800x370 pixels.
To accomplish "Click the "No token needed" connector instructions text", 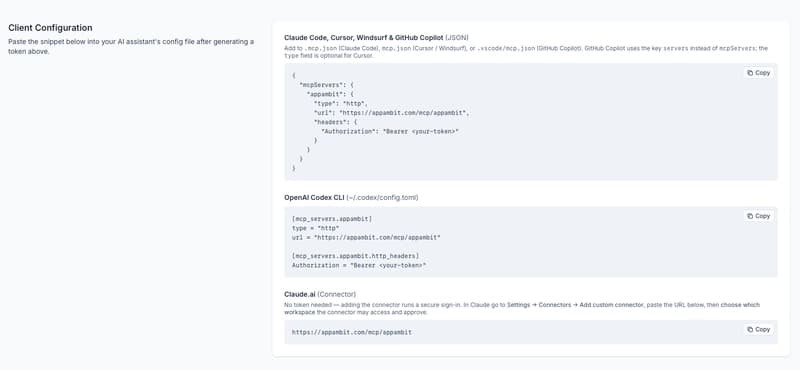I will 522,308.
